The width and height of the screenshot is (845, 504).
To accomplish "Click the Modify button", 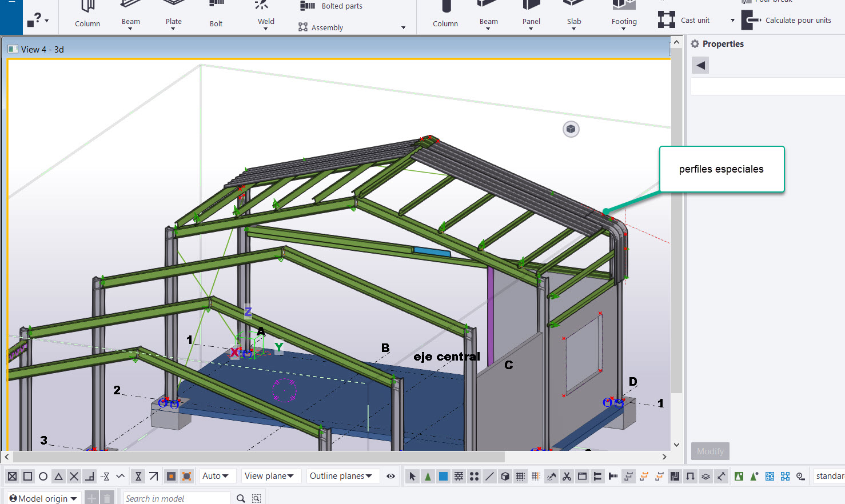I will [710, 451].
